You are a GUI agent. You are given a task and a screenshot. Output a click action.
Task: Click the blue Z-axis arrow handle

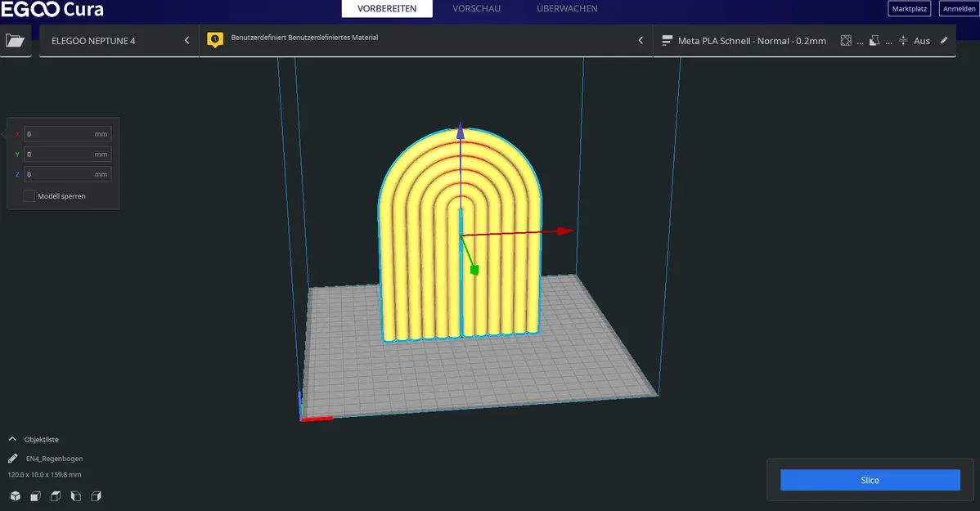pos(461,130)
